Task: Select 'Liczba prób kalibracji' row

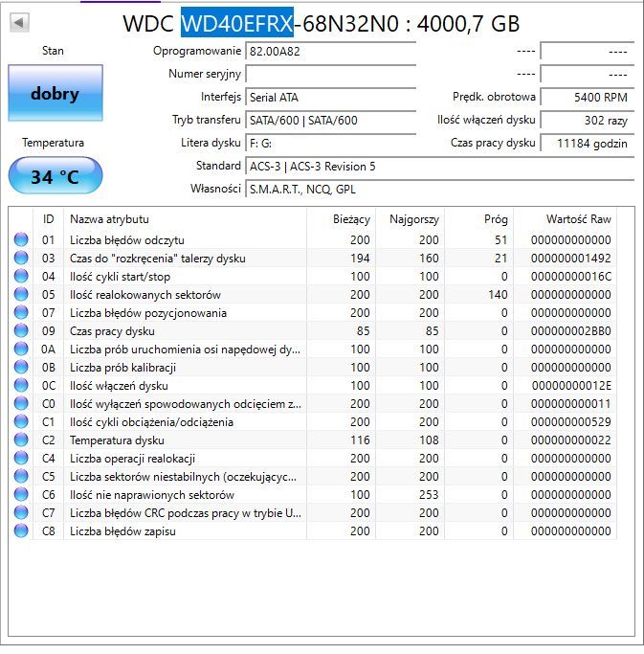Action: [313, 368]
